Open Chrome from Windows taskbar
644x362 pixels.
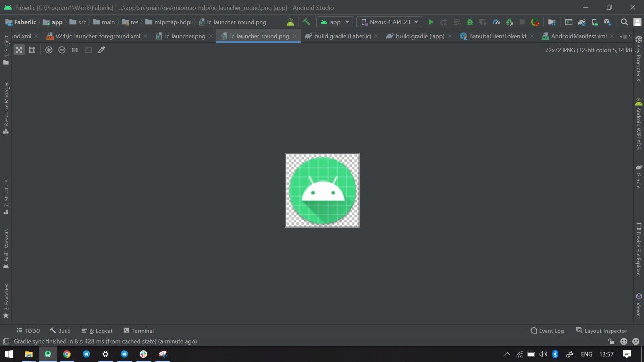pyautogui.click(x=67, y=354)
